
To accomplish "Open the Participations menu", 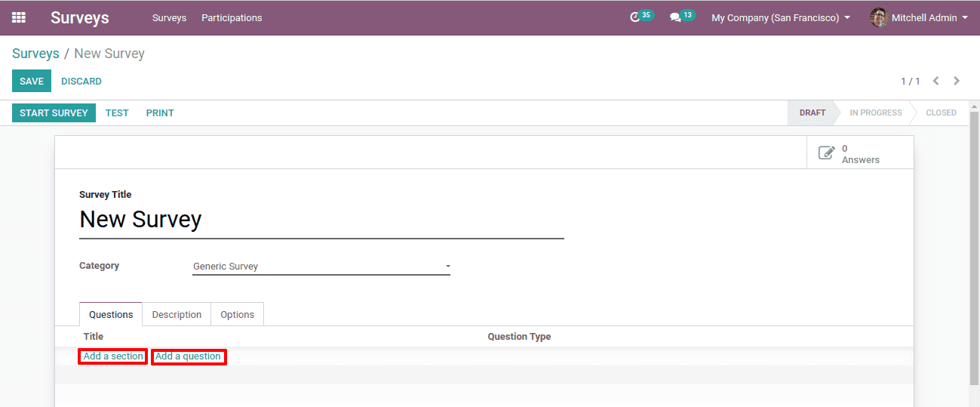I will click(x=232, y=17).
